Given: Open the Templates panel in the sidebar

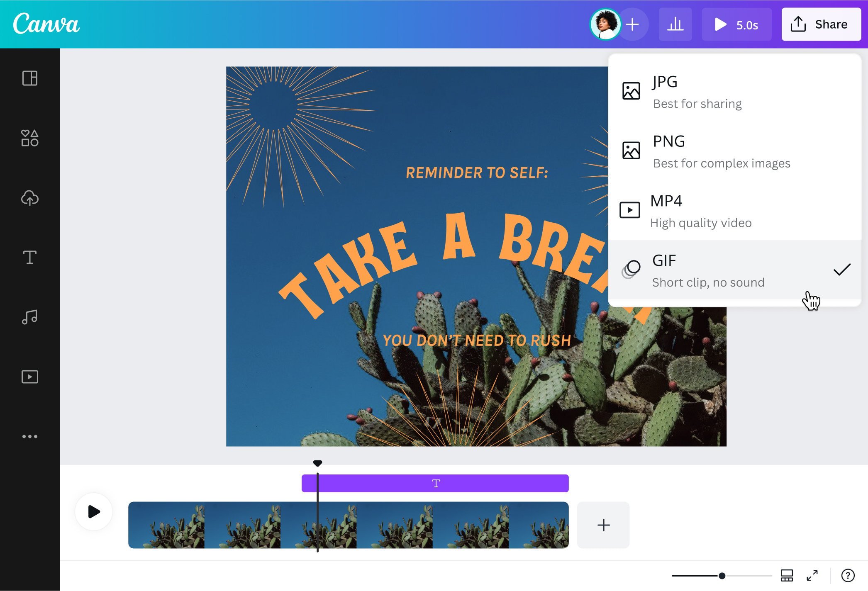Looking at the screenshot, I should 29,79.
